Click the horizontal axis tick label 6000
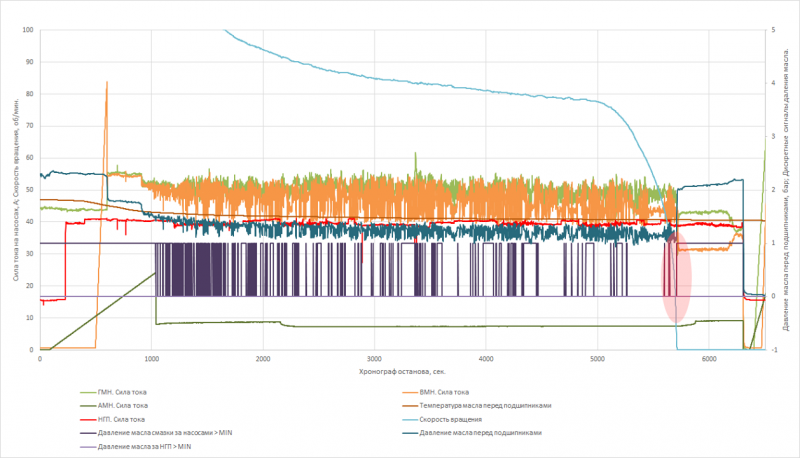This screenshot has width=800, height=458. click(x=709, y=359)
